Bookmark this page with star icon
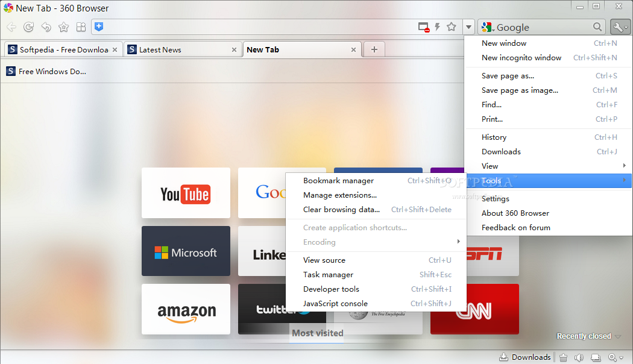The image size is (633, 364). pos(452,27)
